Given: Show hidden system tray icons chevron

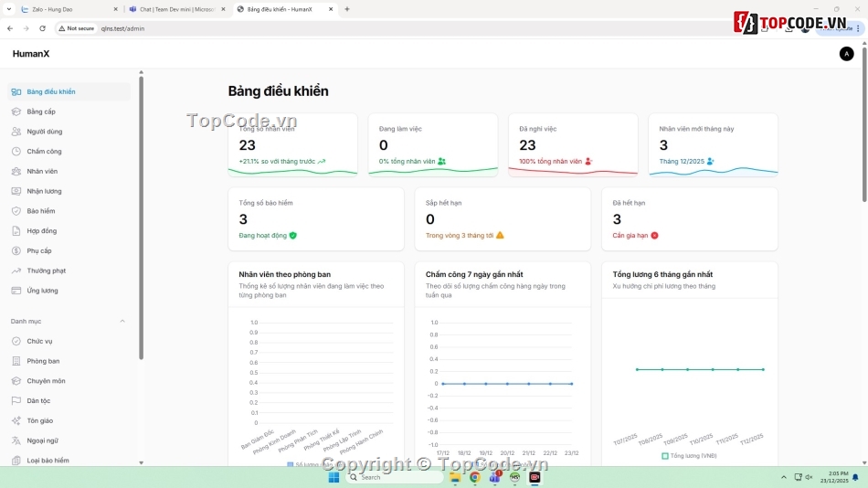Looking at the screenshot, I should click(783, 477).
